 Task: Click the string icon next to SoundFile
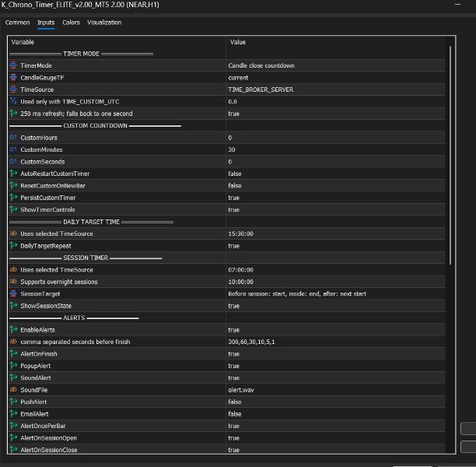point(13,389)
